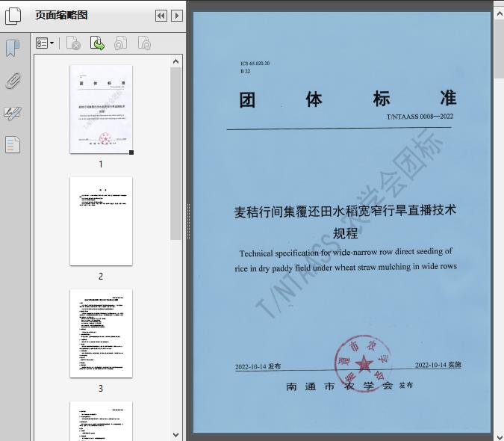This screenshot has width=504, height=441.
Task: Rotate pages counterclockwise icon
Action: point(120,43)
